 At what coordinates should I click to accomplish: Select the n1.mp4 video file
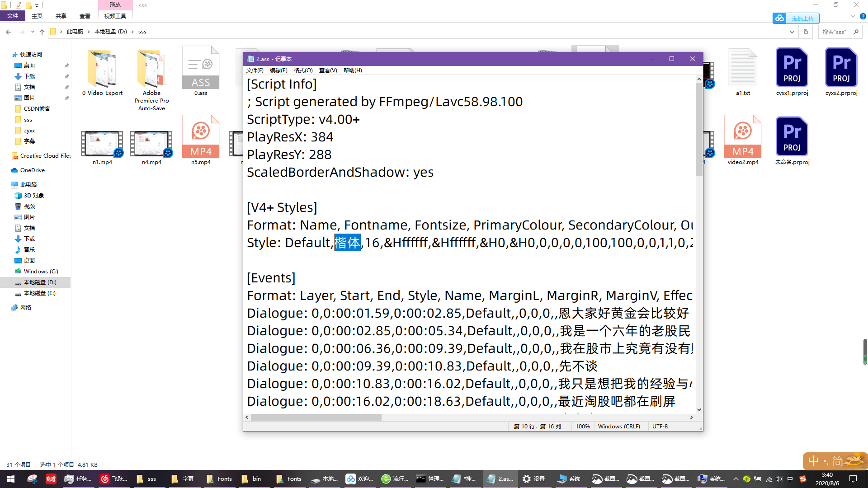102,148
